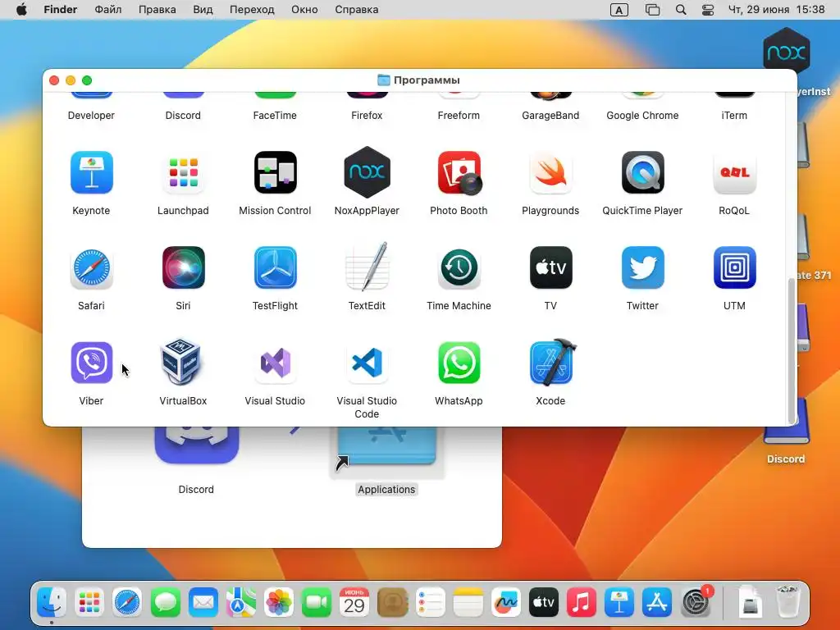This screenshot has height=630, width=840.
Task: Open Reminders from the Dock
Action: [x=430, y=603]
